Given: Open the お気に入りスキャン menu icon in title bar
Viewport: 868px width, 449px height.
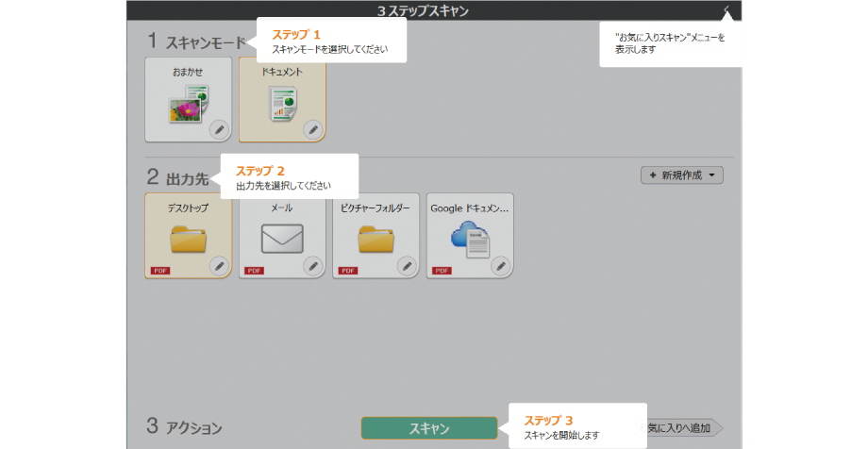Looking at the screenshot, I should [x=727, y=10].
